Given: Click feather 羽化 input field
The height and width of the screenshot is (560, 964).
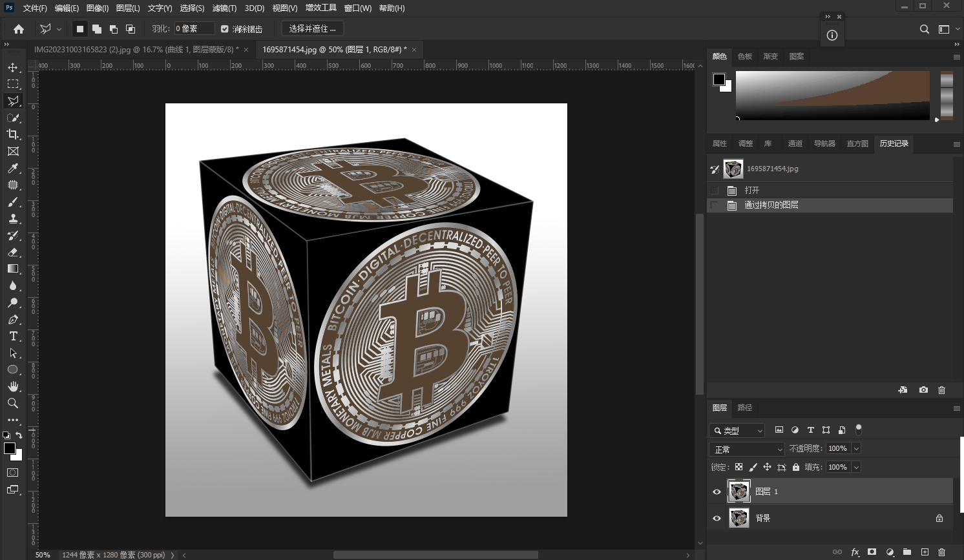Looking at the screenshot, I should point(194,28).
